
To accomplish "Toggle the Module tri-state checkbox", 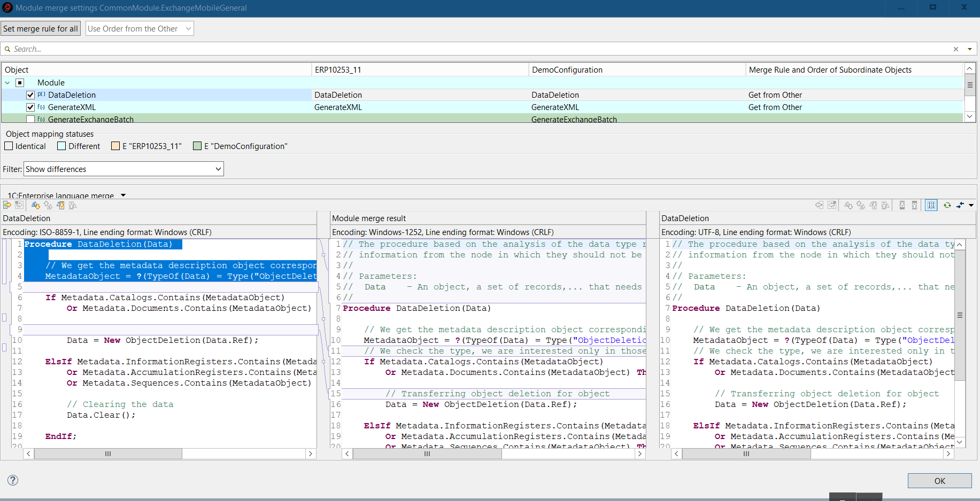I will click(x=20, y=83).
